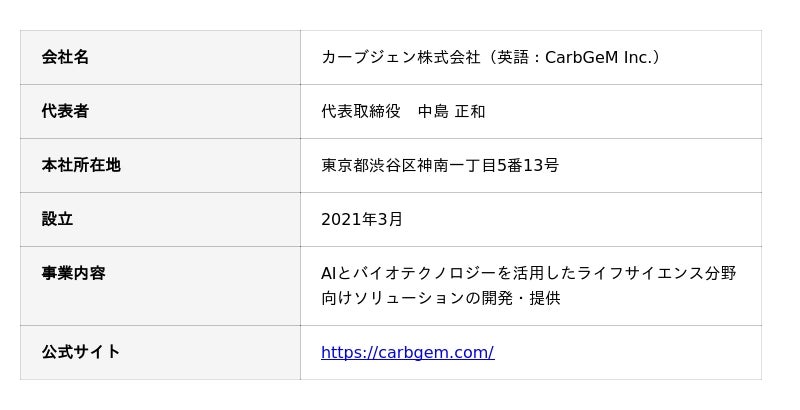Click the 事業内容 row label

coord(73,273)
